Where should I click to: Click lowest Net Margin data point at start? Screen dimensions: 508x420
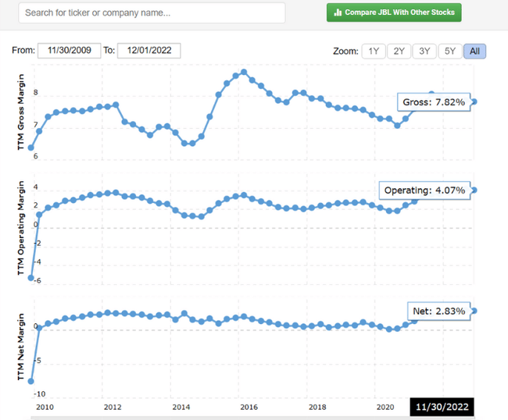31,381
